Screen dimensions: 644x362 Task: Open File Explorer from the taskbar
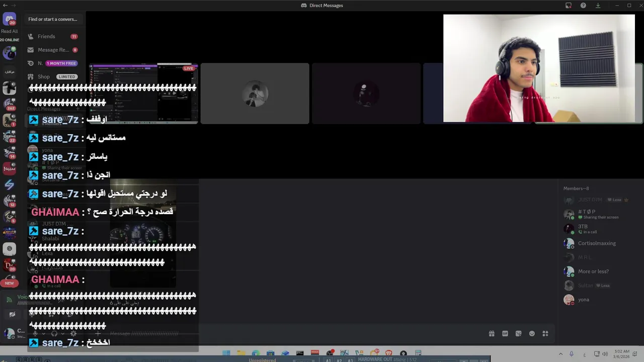241,353
